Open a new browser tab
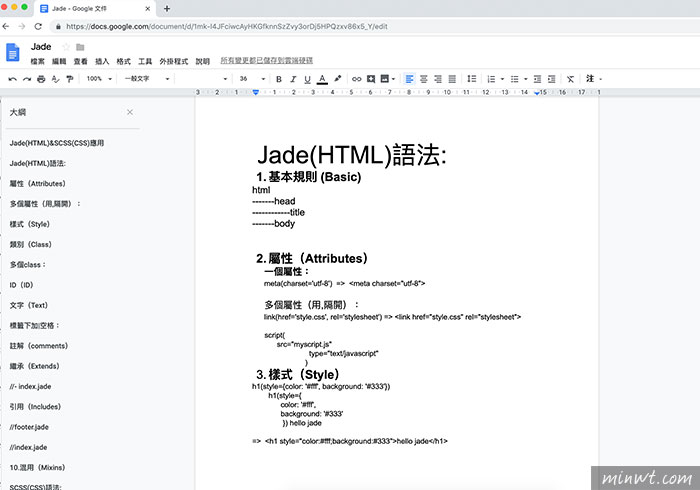The image size is (700, 490). pos(167,8)
